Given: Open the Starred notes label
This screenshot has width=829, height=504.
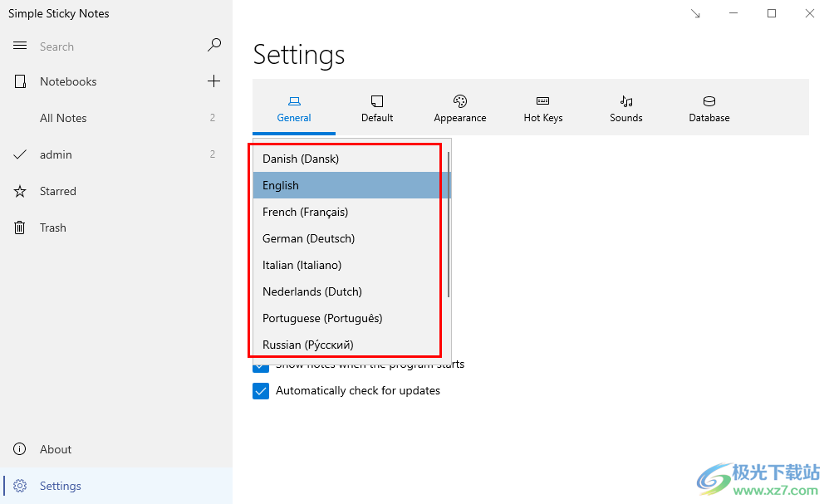Looking at the screenshot, I should [57, 191].
